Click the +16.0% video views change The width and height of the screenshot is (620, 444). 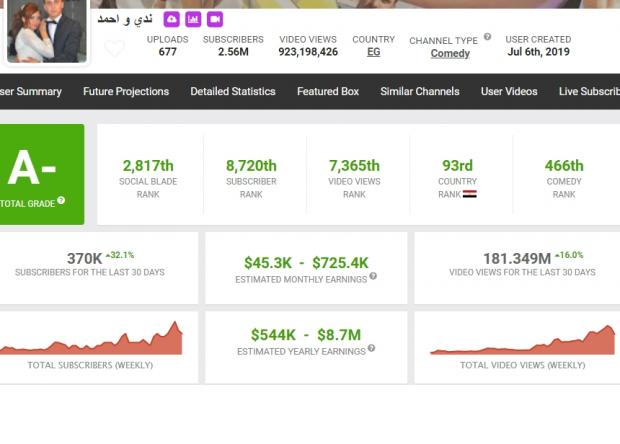coord(569,255)
